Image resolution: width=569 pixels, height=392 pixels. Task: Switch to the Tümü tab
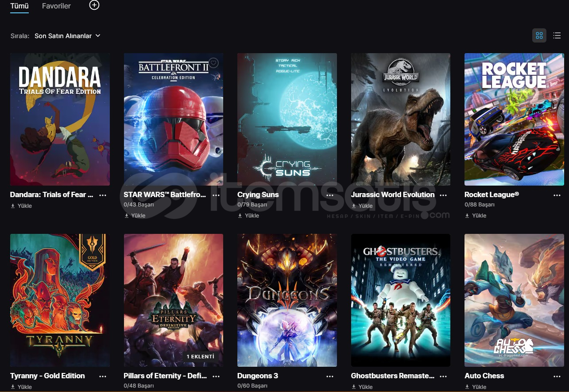19,6
